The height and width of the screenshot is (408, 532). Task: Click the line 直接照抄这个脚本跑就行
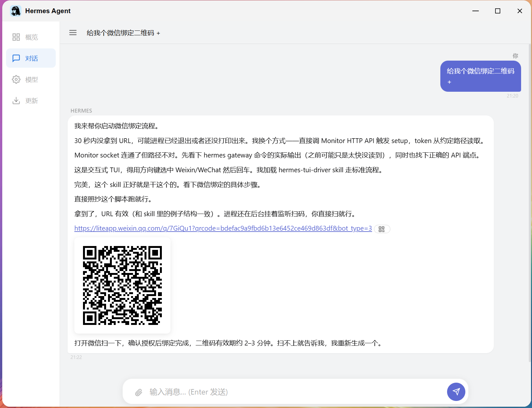tap(114, 199)
